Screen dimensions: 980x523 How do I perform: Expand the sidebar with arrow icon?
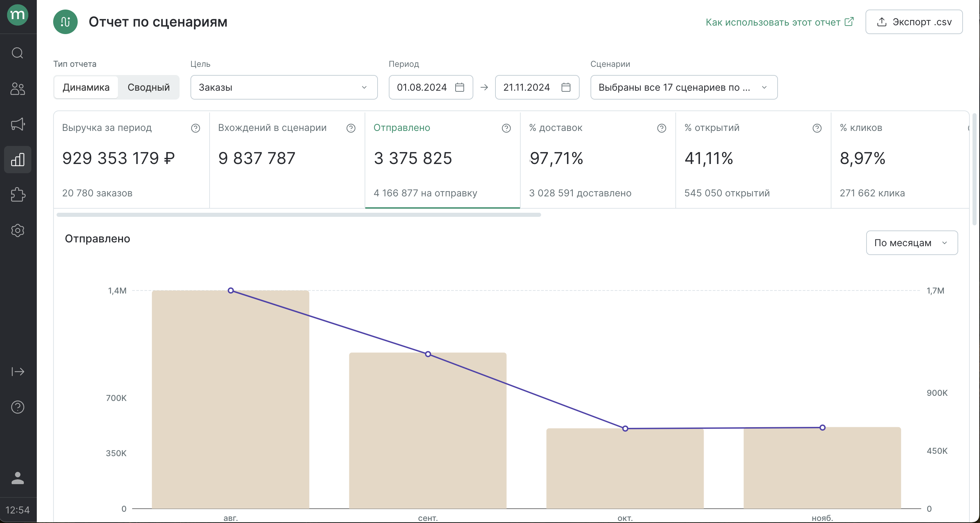pyautogui.click(x=17, y=372)
